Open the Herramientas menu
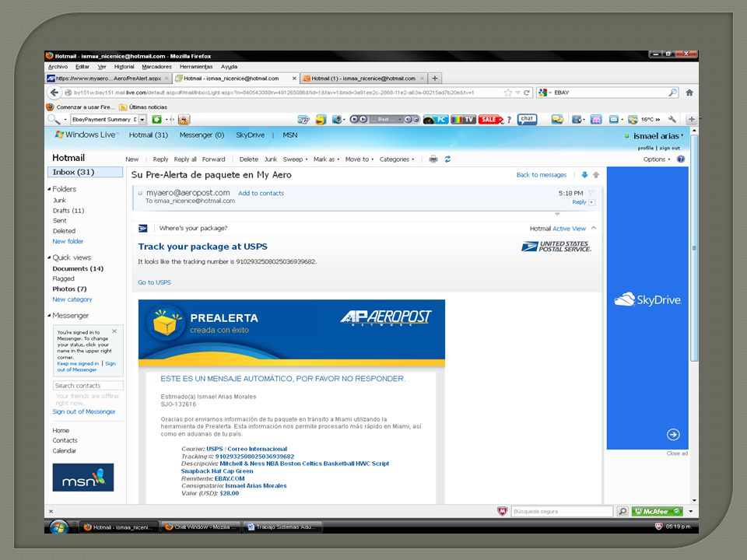747x560 pixels. pyautogui.click(x=196, y=67)
